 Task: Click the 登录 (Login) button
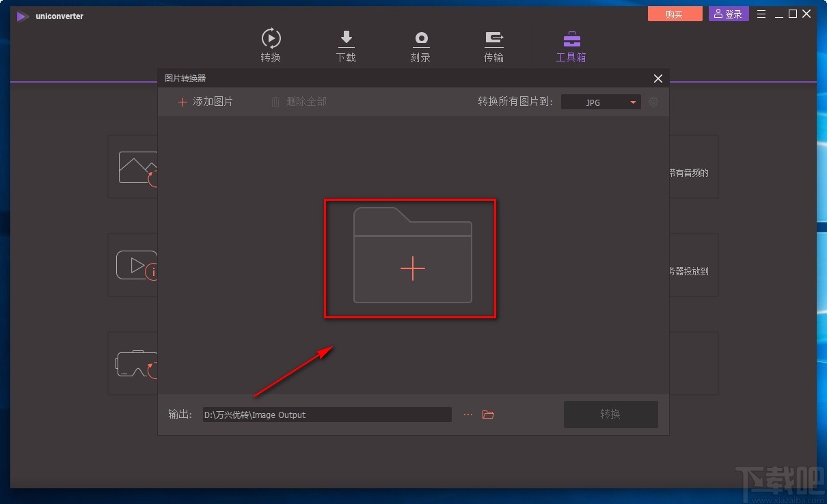tap(728, 13)
